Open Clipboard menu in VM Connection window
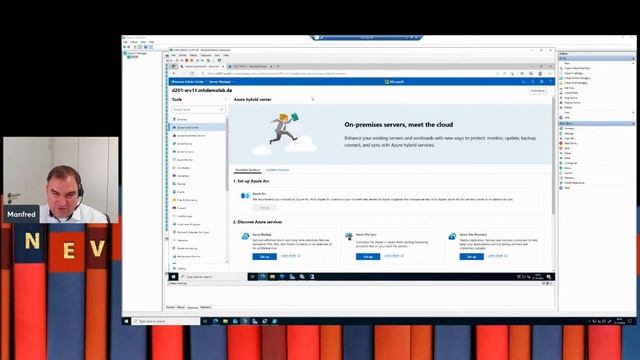The image size is (640, 360). [206, 55]
